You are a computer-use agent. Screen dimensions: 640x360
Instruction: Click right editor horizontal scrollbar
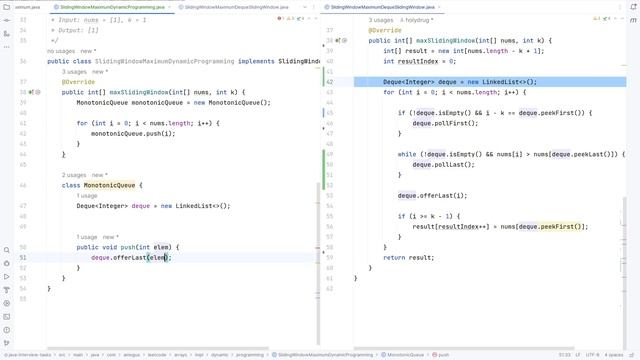point(464,349)
